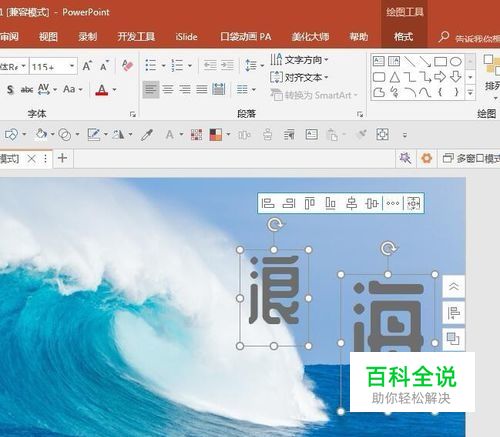Open color theme square swatch

[x=216, y=135]
